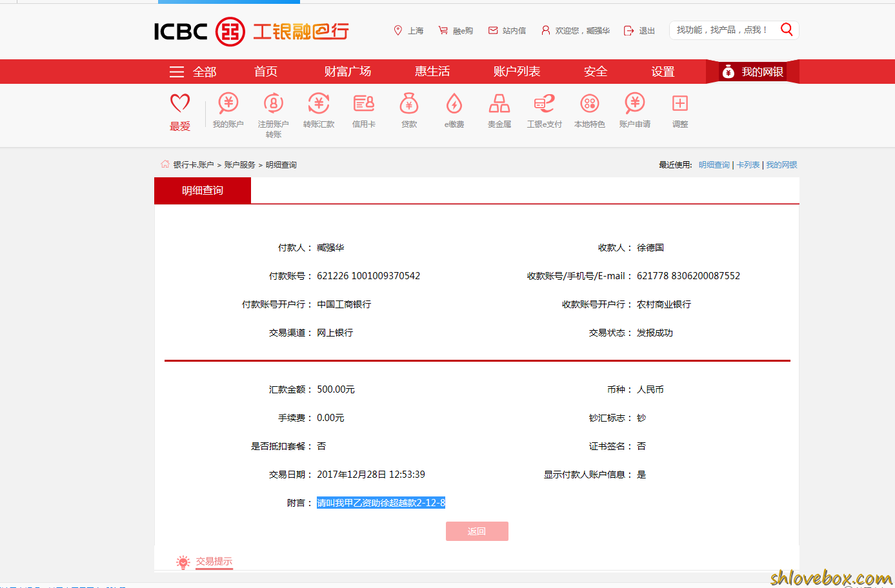This screenshot has width=895, height=588.
Task: Click the 站内信 envelope icon
Action: [x=493, y=30]
